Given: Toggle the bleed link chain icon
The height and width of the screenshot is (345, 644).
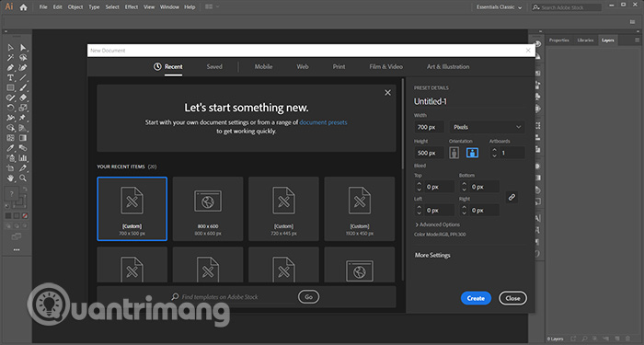Looking at the screenshot, I should pos(512,197).
